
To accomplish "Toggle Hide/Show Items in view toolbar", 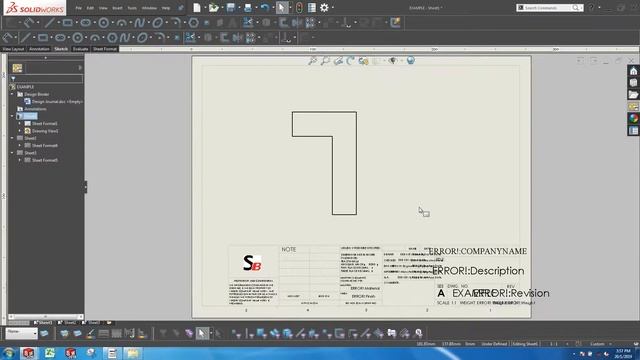I will pos(392,61).
